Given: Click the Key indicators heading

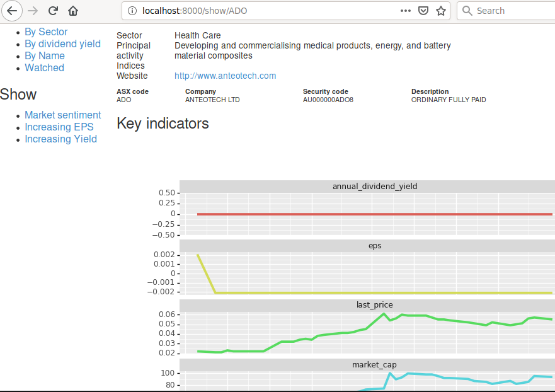Looking at the screenshot, I should click(x=163, y=124).
